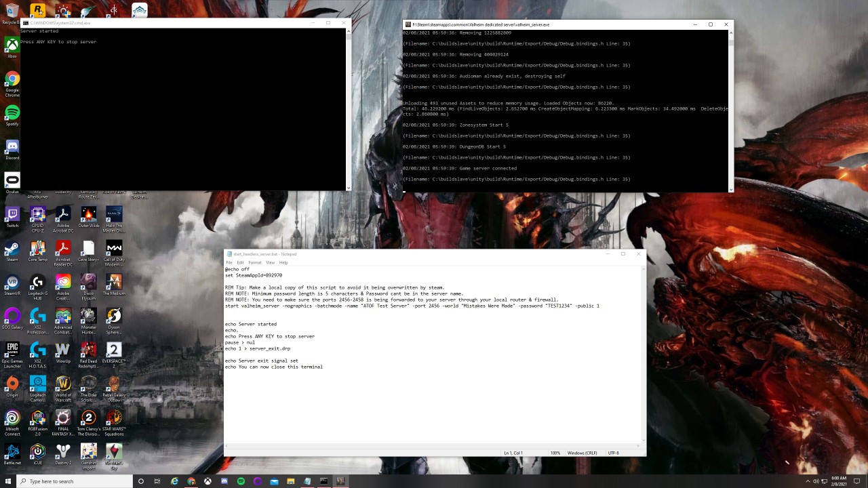Open Notepad's Format menu
The image size is (868, 488).
pos(254,262)
